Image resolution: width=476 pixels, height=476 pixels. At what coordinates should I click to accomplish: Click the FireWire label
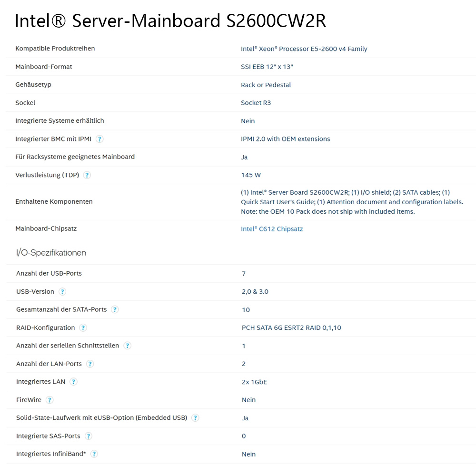click(29, 400)
